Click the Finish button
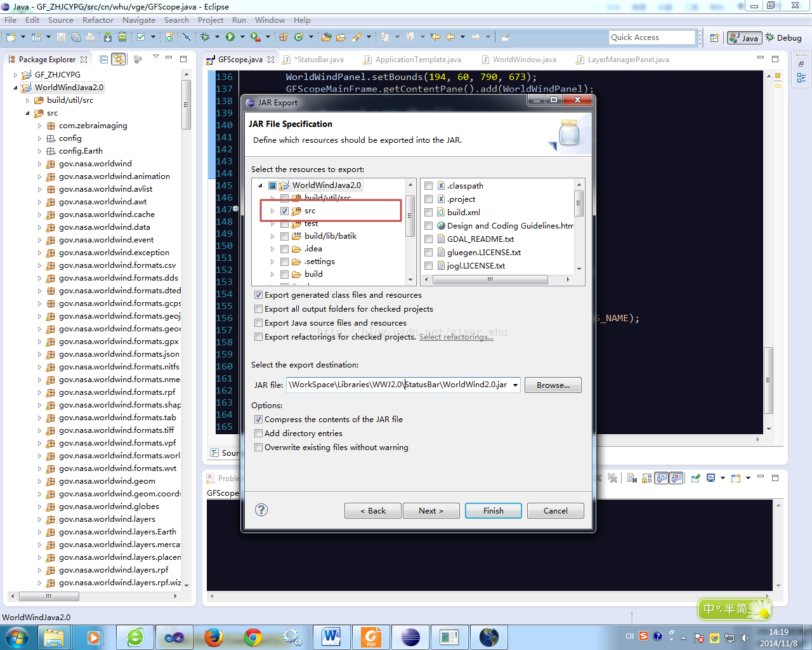The width and height of the screenshot is (812, 650). coord(494,510)
